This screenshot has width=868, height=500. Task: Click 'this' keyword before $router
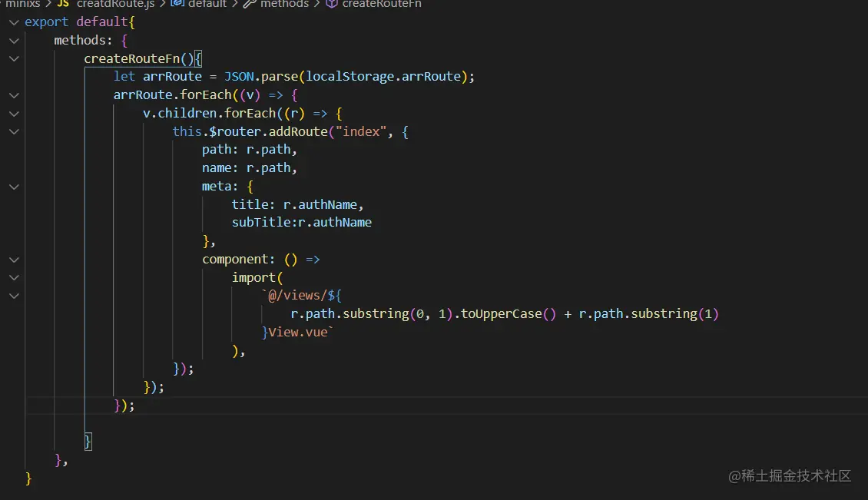tap(187, 132)
